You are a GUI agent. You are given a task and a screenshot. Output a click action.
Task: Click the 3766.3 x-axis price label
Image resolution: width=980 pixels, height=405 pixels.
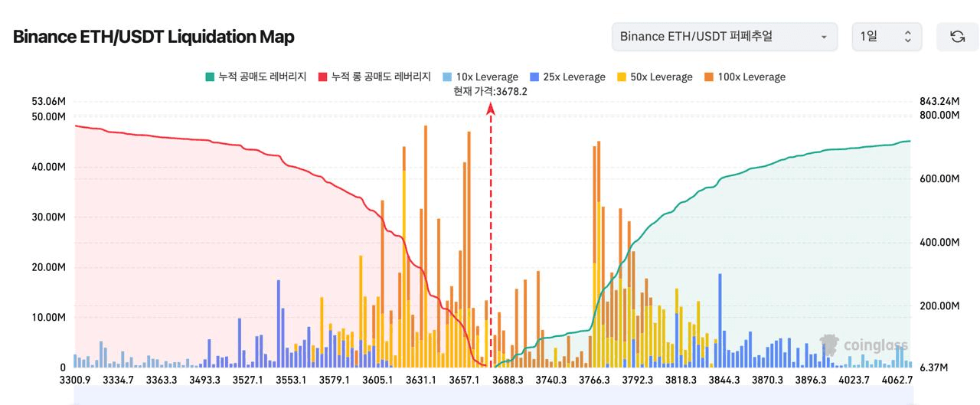(x=594, y=380)
